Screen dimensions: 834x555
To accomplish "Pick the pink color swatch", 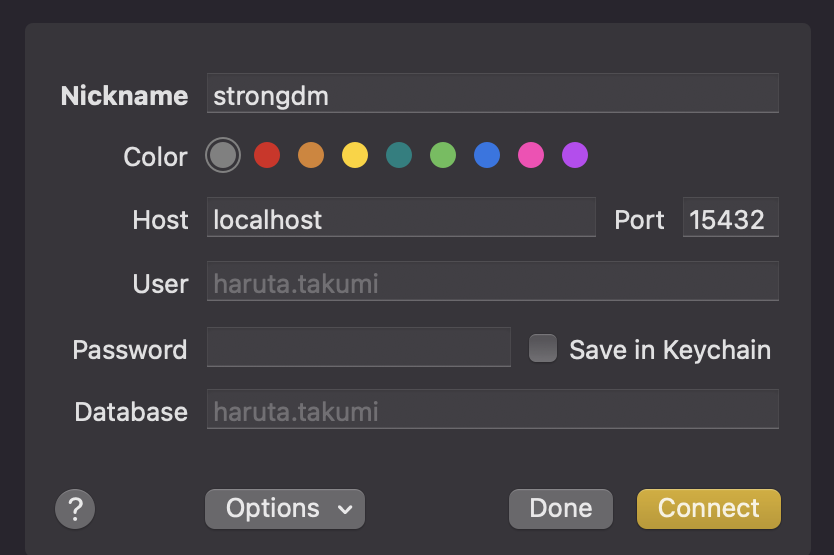I will click(531, 155).
